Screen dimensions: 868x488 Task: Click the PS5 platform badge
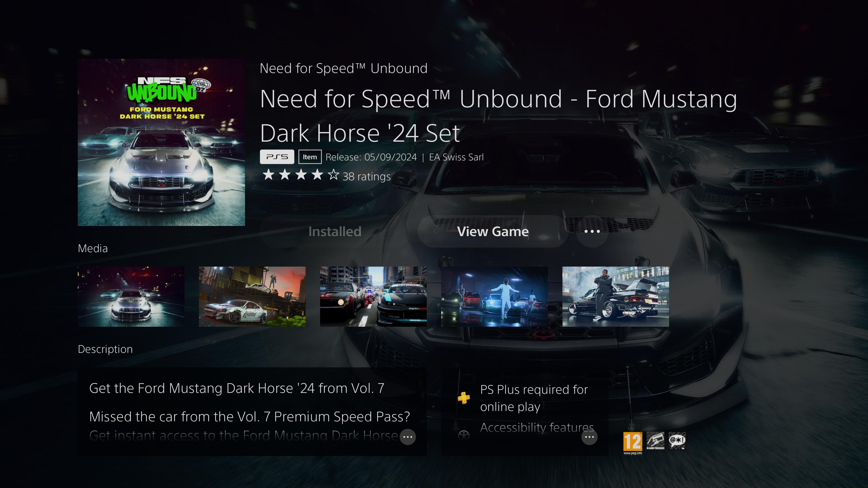coord(277,157)
